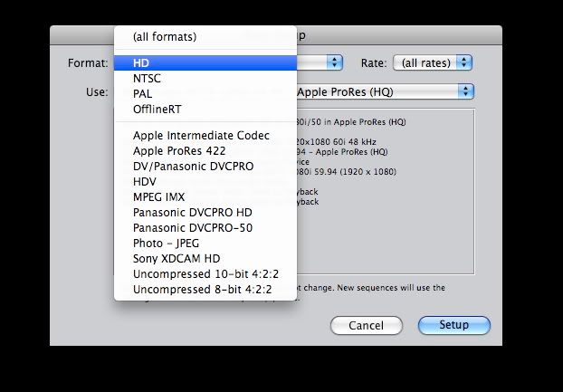
Task: Choose MPEG IMX format
Action: tap(205, 197)
